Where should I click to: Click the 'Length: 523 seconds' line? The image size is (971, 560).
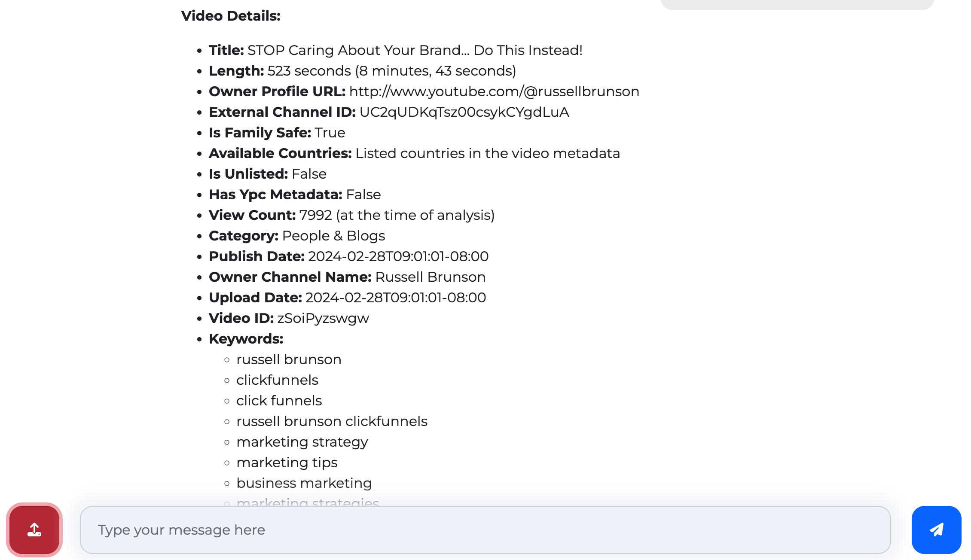click(362, 71)
